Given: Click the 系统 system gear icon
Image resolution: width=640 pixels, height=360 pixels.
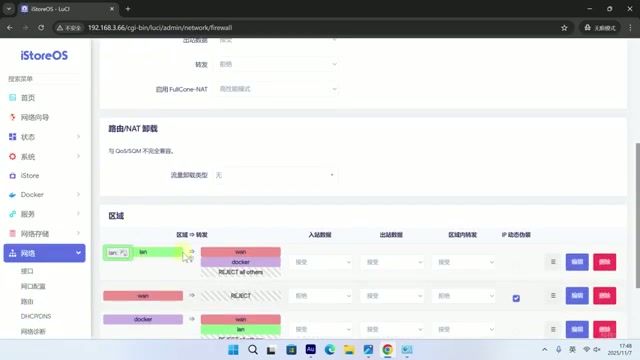Looking at the screenshot, I should click(12, 156).
